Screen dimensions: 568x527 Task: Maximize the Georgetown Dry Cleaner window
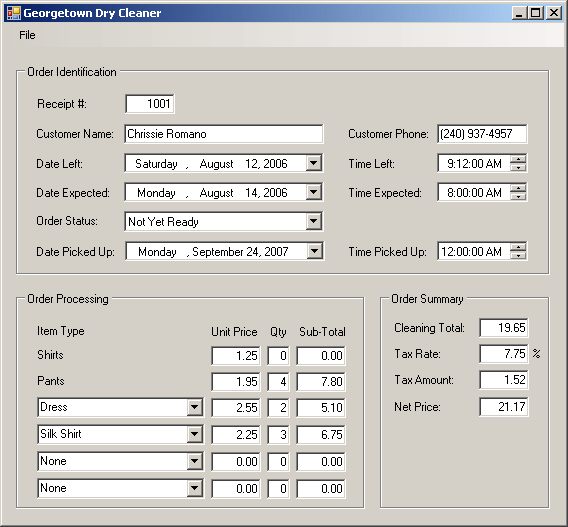pyautogui.click(x=536, y=13)
